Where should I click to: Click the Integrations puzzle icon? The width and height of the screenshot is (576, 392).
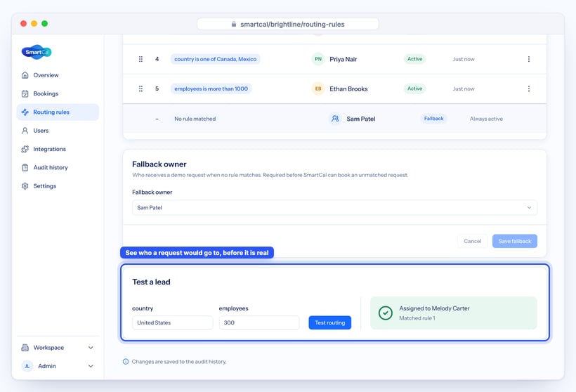pyautogui.click(x=25, y=149)
